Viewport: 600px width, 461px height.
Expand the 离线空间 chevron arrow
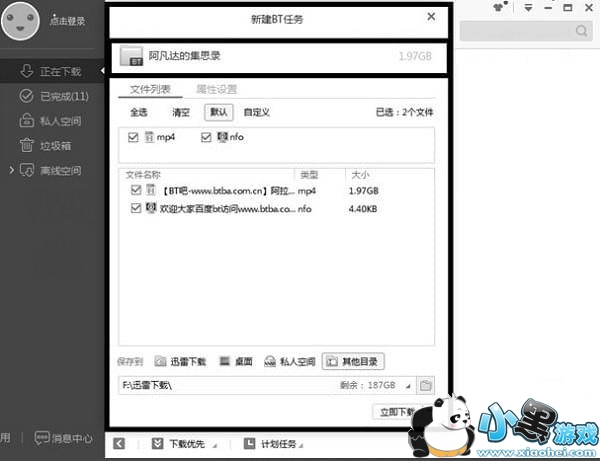coord(11,170)
